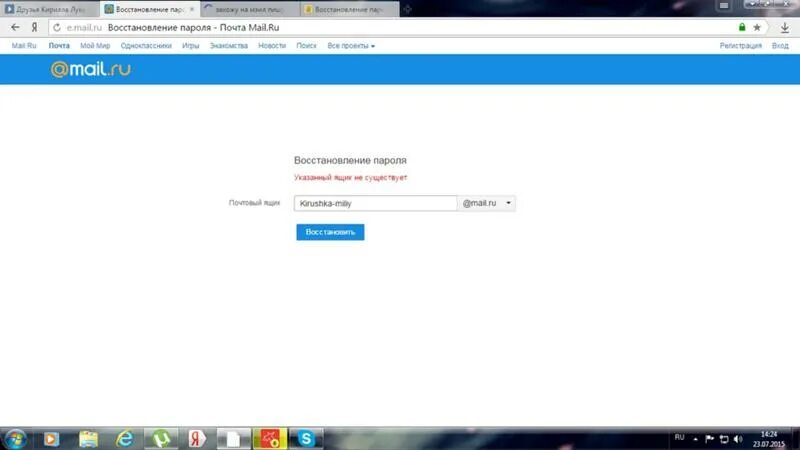Image resolution: width=800 pixels, height=450 pixels.
Task: Switch to the захожу на мэил tab
Action: click(x=248, y=9)
